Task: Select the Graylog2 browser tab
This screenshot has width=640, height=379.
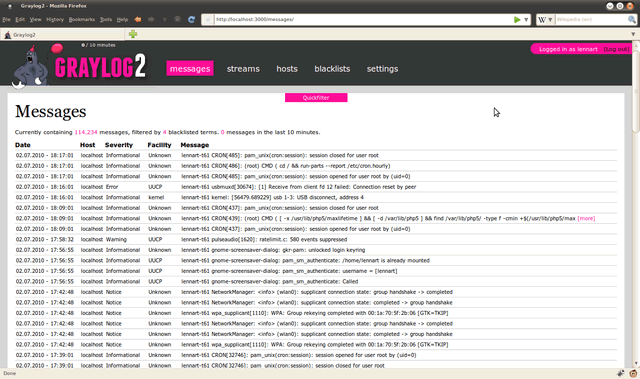Action: pyautogui.click(x=62, y=35)
